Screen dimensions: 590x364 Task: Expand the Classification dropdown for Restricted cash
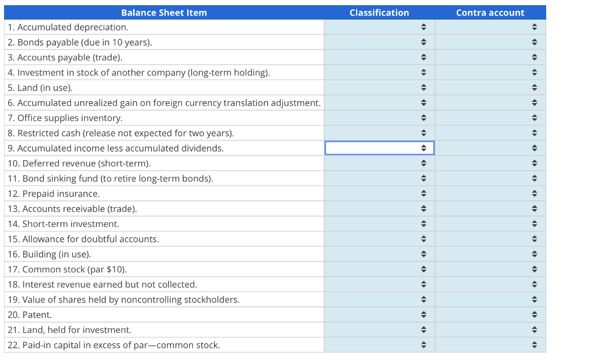(x=379, y=132)
